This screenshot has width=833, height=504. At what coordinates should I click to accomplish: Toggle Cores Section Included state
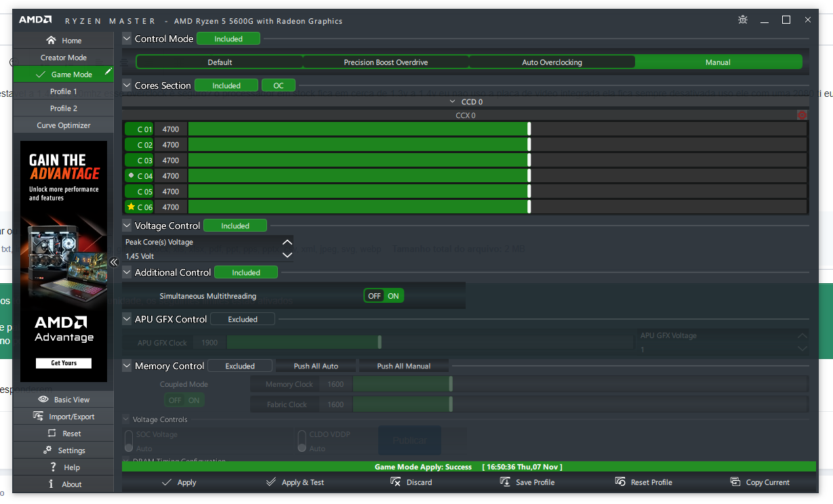pyautogui.click(x=226, y=85)
